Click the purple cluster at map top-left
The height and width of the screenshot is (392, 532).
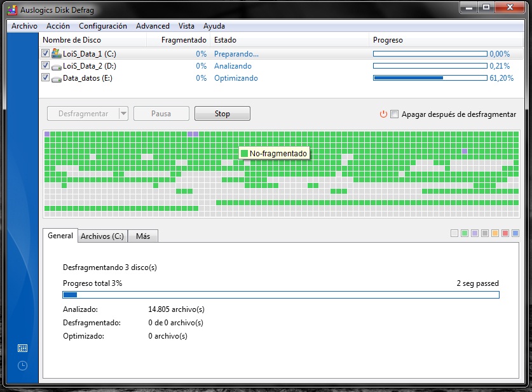pyautogui.click(x=47, y=134)
